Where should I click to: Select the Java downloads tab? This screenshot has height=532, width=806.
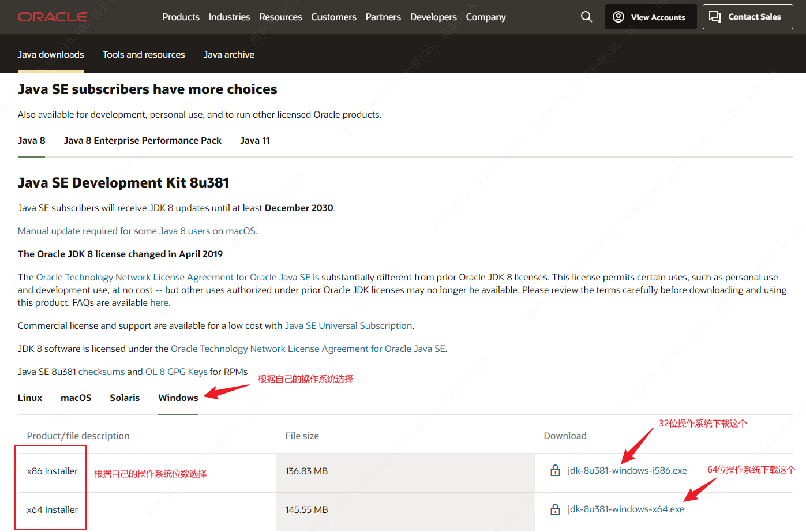(51, 54)
